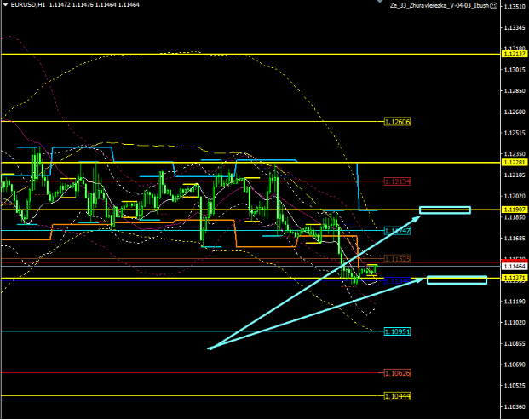Click the 1.10444 yellow price label

[397, 396]
